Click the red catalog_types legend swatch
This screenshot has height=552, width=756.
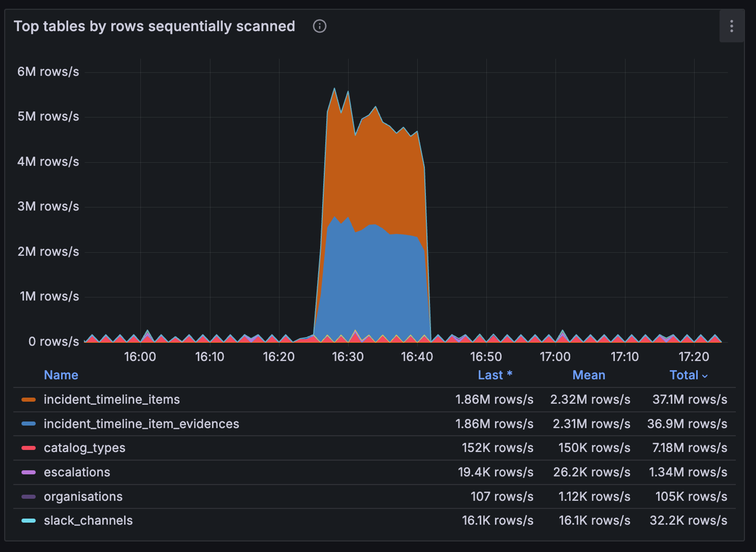28,448
